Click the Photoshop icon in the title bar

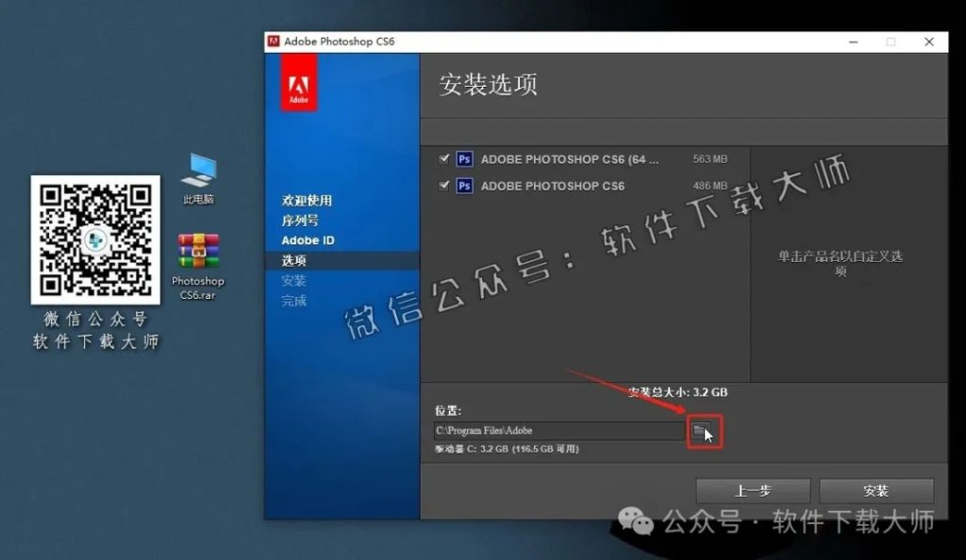click(x=275, y=41)
